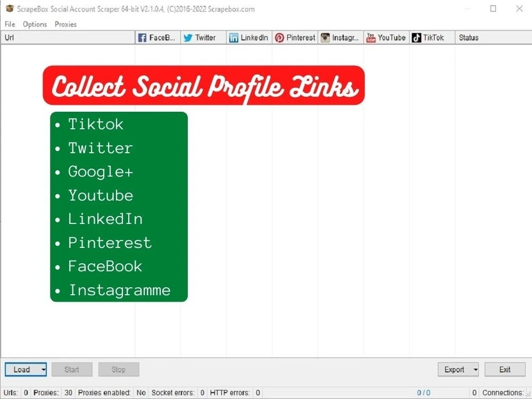Maximize the ScrapeBox window
The image size is (532, 399).
[x=493, y=9]
